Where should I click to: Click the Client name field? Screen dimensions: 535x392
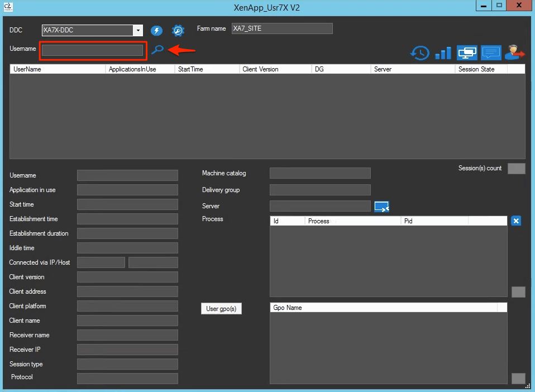click(127, 321)
